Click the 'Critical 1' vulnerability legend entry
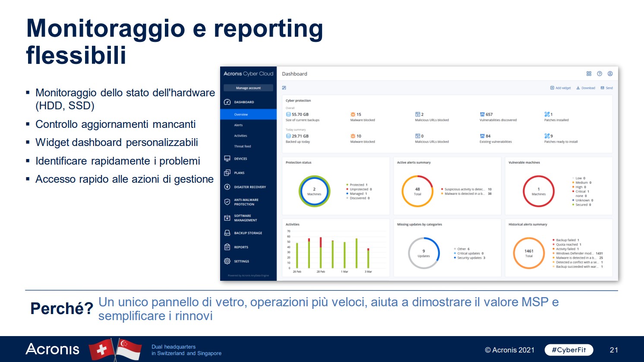The width and height of the screenshot is (644, 362). coord(581,191)
